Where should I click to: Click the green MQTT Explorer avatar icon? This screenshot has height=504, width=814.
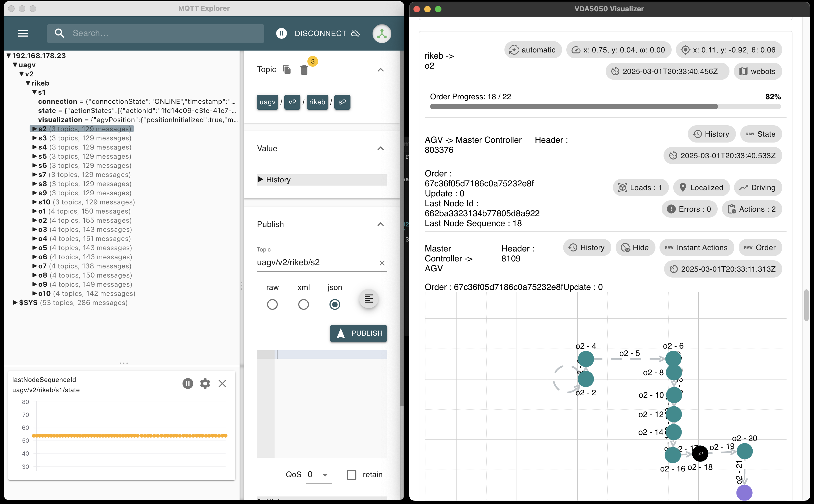pyautogui.click(x=382, y=34)
